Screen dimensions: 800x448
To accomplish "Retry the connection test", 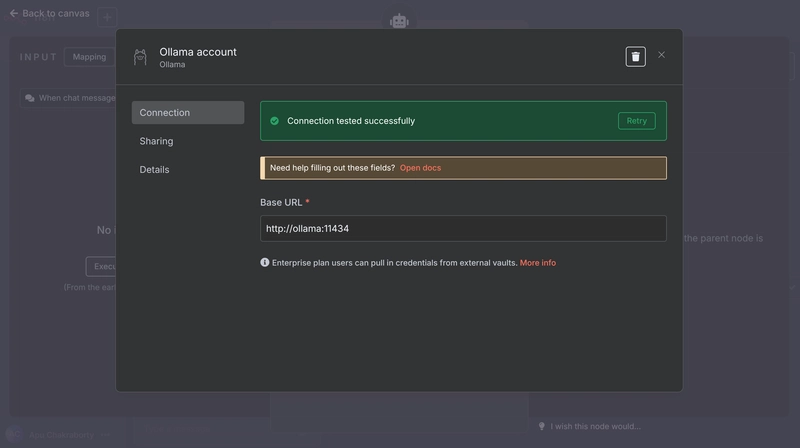I will 636,121.
